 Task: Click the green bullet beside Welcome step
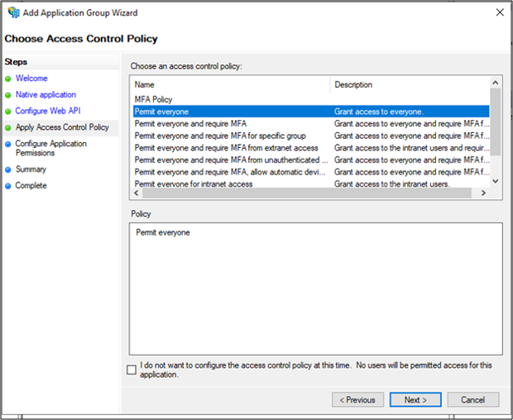click(x=8, y=79)
